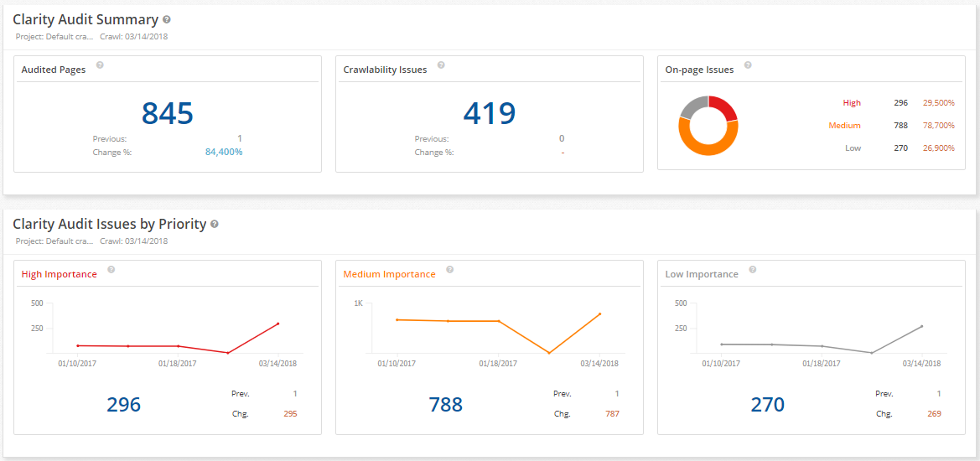This screenshot has height=461, width=980.
Task: Click the High Importance card title
Action: point(60,273)
